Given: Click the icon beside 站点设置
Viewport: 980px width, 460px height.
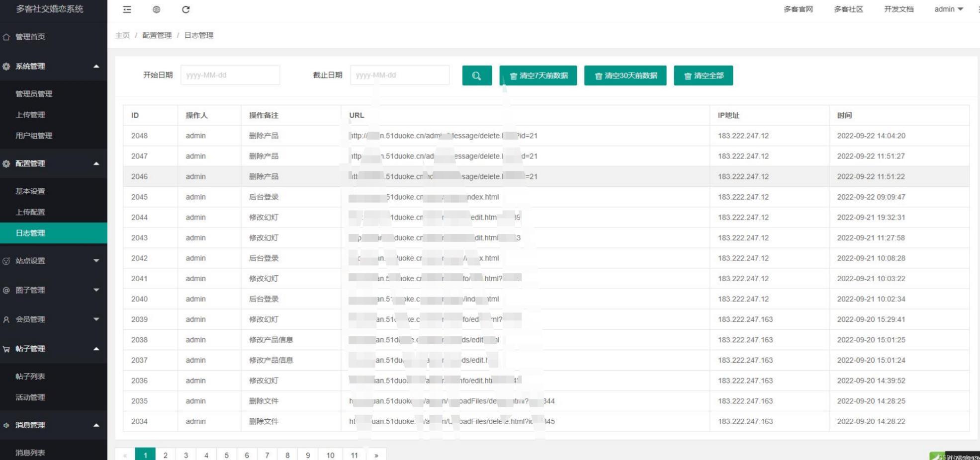Looking at the screenshot, I should click(x=6, y=261).
